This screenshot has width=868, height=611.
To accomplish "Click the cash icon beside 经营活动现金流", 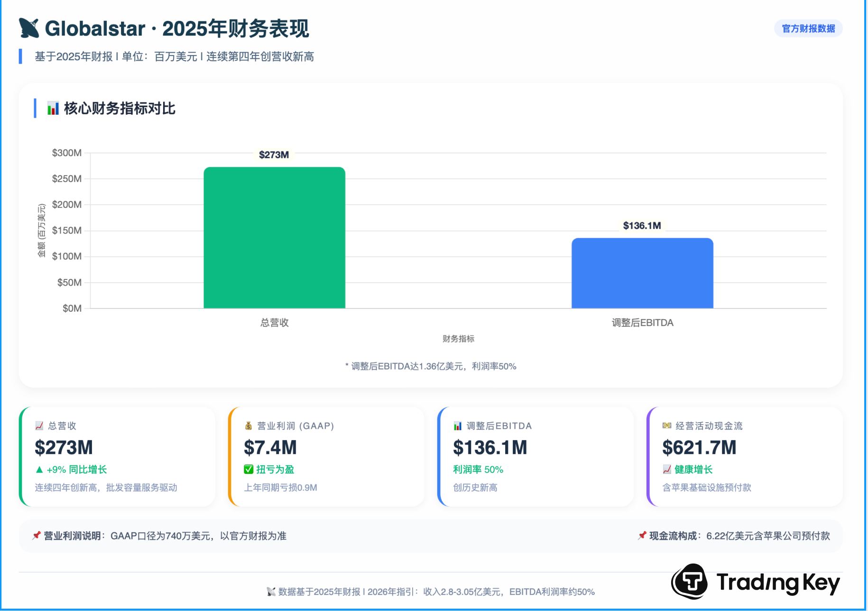I will click(x=667, y=426).
